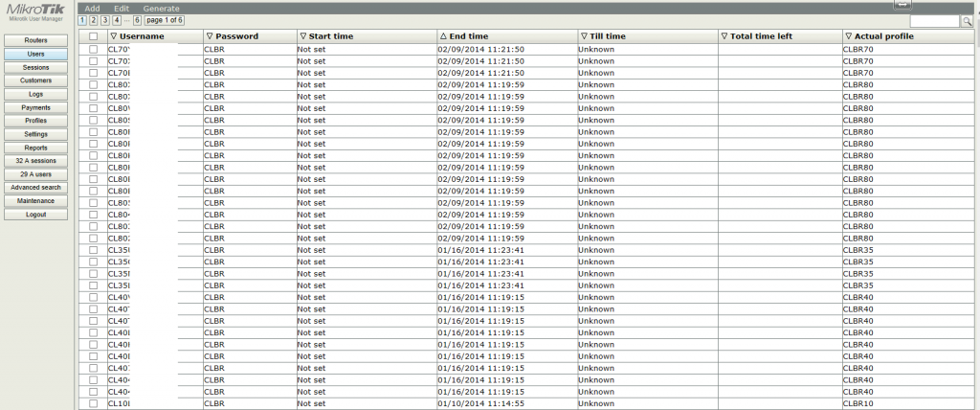980x410 pixels.
Task: Open the Sessions section
Action: coord(36,67)
